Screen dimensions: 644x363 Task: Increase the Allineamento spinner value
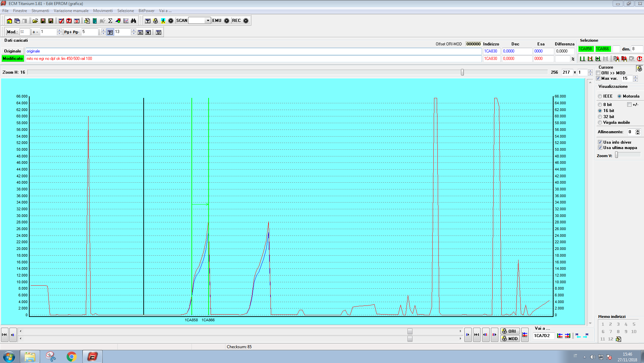pyautogui.click(x=638, y=131)
